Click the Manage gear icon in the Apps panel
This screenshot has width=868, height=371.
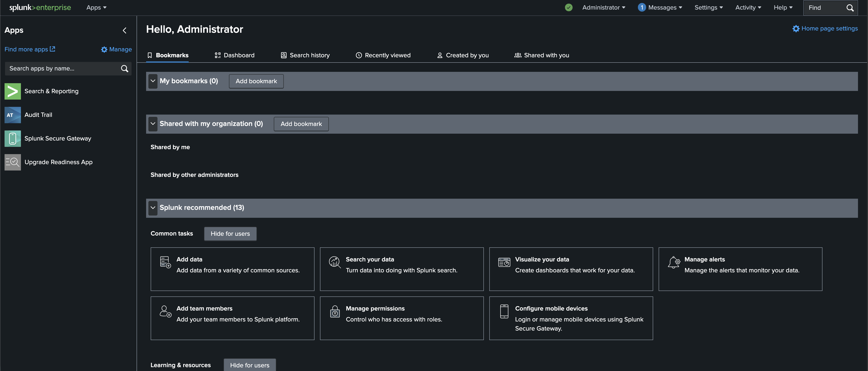tap(104, 50)
